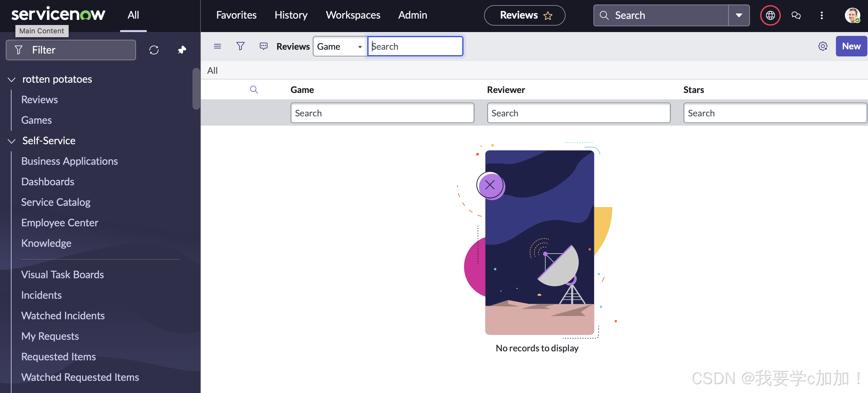Open the Game search field dropdown
The width and height of the screenshot is (868, 393).
click(x=340, y=46)
